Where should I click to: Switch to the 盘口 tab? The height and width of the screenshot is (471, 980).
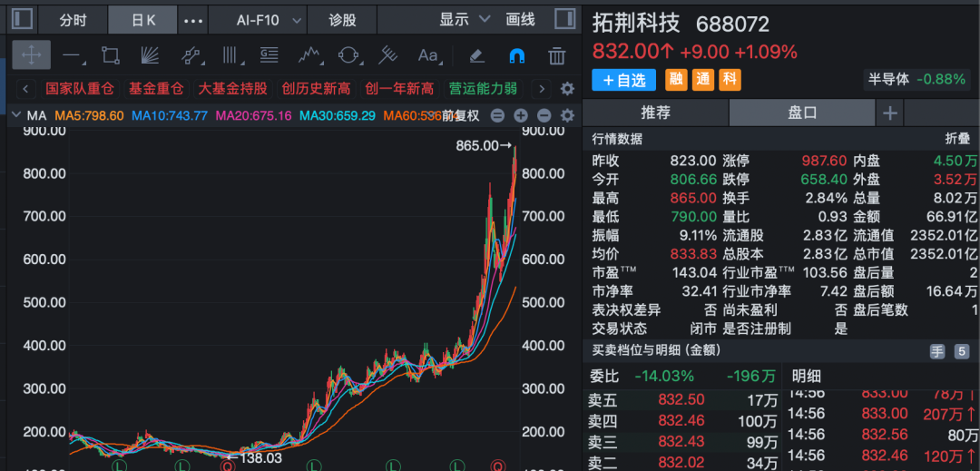coord(802,113)
